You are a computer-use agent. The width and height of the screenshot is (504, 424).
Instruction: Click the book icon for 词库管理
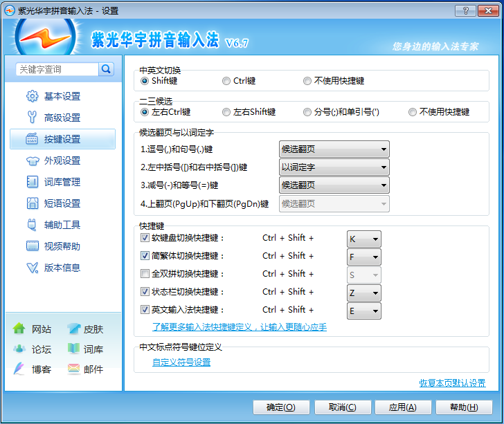pos(32,182)
